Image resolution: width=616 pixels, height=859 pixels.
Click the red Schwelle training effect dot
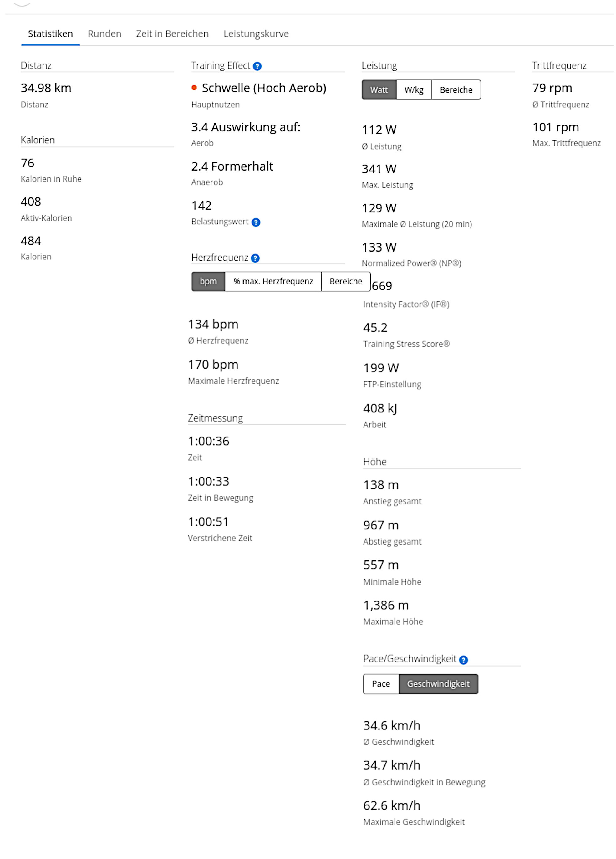[x=194, y=88]
